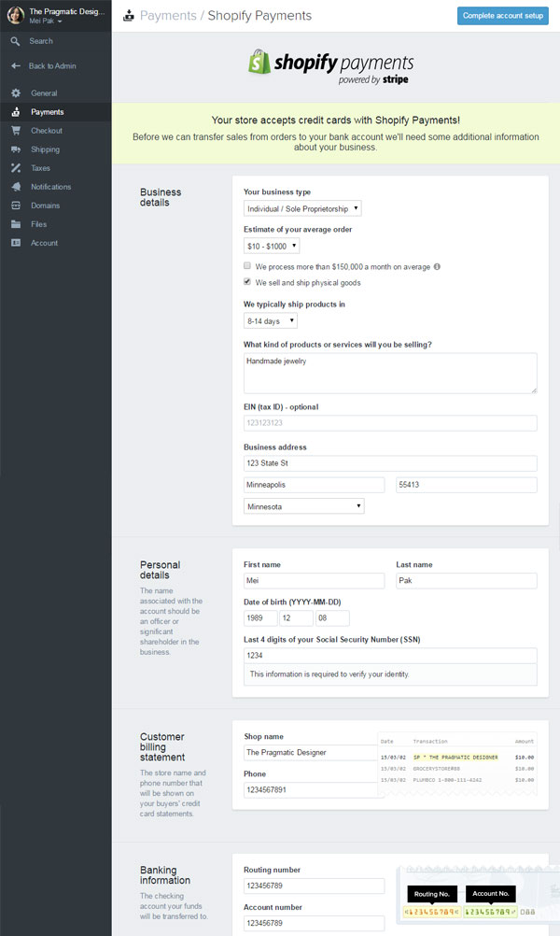This screenshot has width=560, height=936.
Task: Click the Taxes percent icon
Action: tap(16, 168)
